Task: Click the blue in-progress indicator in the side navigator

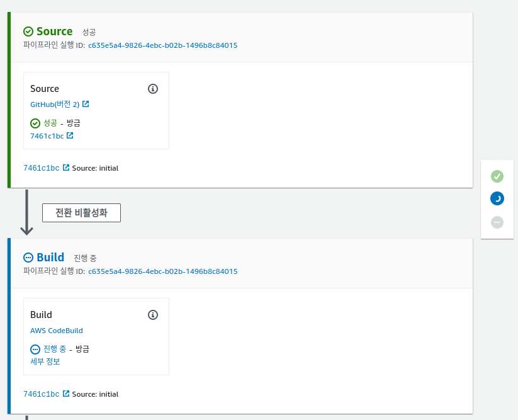Action: coord(497,198)
